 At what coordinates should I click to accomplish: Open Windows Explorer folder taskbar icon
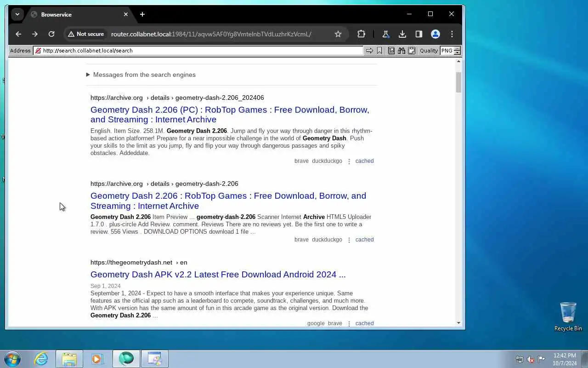click(x=69, y=359)
